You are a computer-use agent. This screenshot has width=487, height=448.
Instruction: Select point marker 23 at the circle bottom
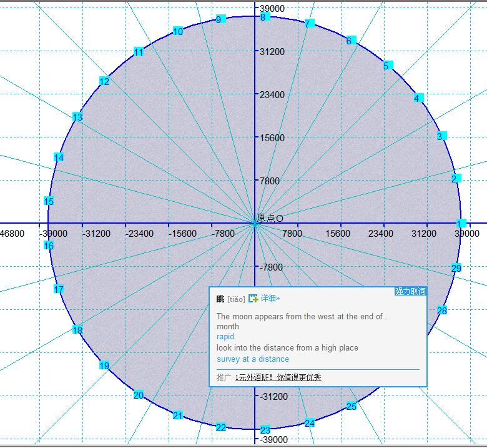click(265, 430)
